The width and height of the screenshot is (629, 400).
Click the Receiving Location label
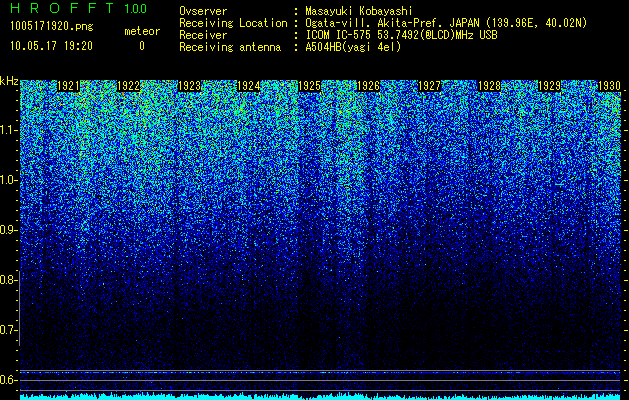(233, 23)
